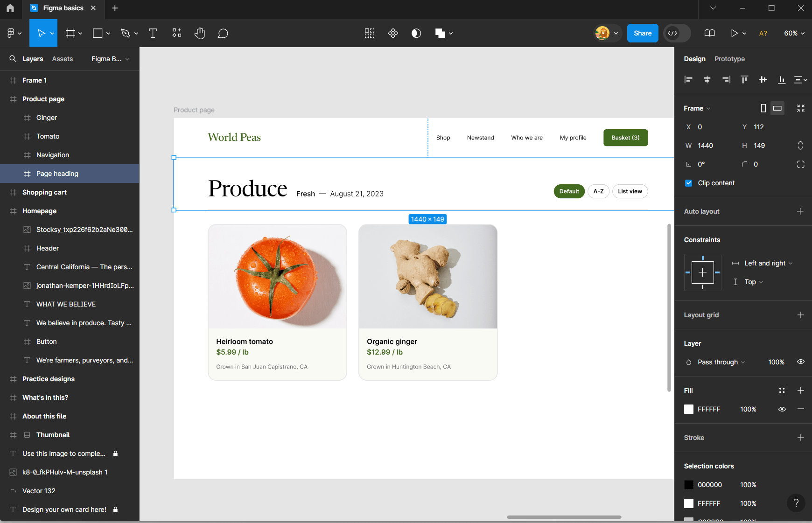The width and height of the screenshot is (812, 523).
Task: Select the Tomato layer
Action: pyautogui.click(x=48, y=136)
